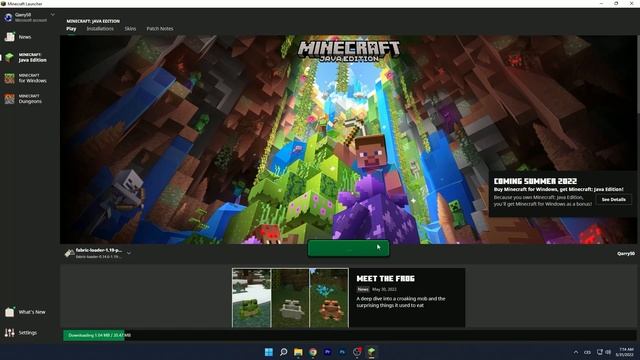The height and width of the screenshot is (360, 640).
Task: Open Adobe Photoshop from the taskbar
Action: tap(342, 352)
